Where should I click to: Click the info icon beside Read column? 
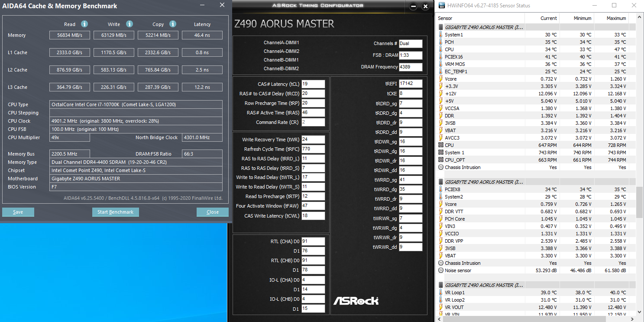coord(84,24)
